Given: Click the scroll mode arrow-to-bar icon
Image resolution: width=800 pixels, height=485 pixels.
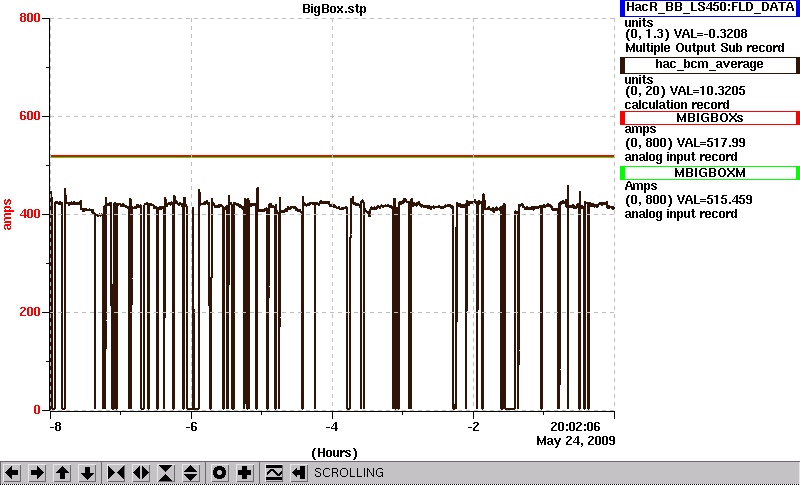Looking at the screenshot, I should click(x=298, y=473).
